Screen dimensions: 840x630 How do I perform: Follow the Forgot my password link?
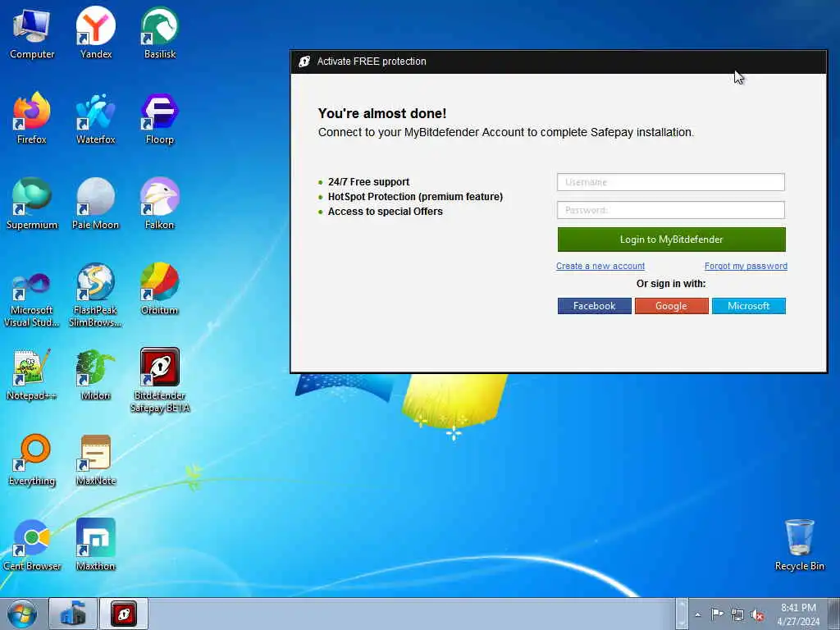click(x=746, y=267)
